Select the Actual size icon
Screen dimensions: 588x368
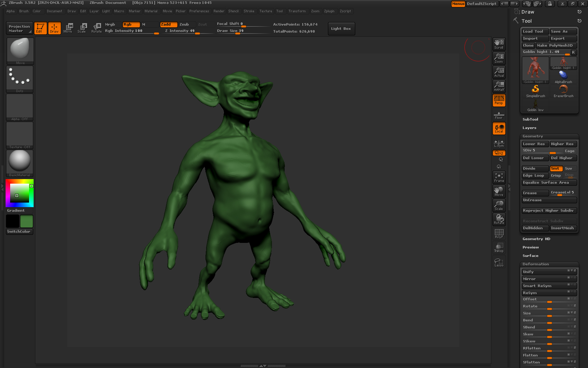coord(499,72)
